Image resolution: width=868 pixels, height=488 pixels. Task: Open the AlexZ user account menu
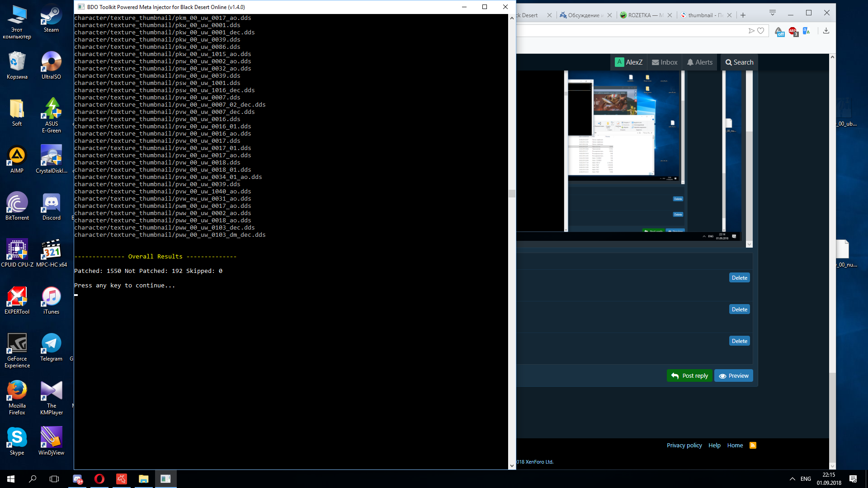[x=629, y=62]
